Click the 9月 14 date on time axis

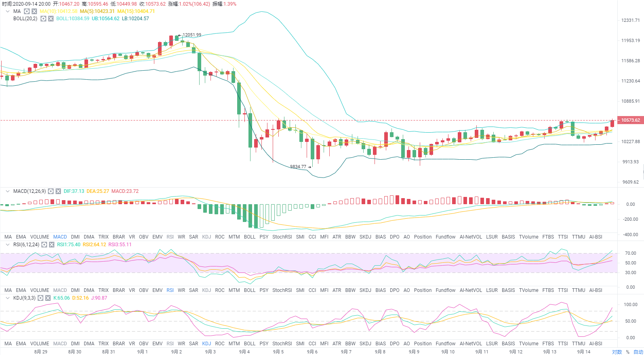tap(584, 352)
